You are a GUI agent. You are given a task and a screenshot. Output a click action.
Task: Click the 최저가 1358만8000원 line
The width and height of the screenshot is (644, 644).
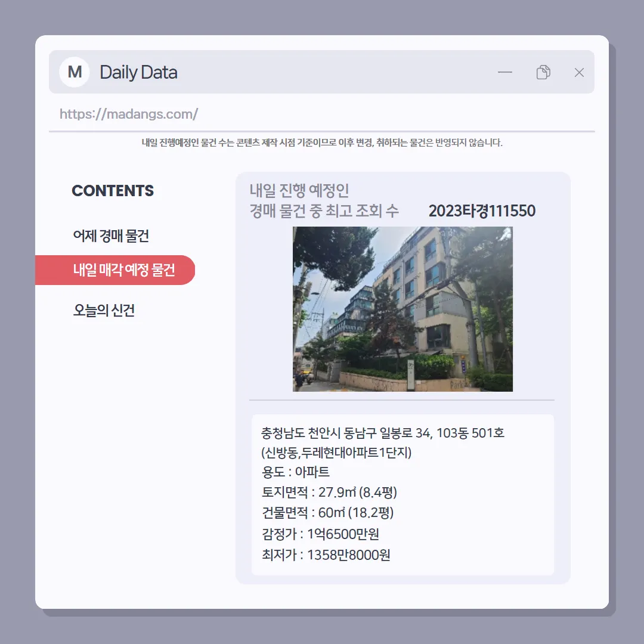tap(326, 555)
